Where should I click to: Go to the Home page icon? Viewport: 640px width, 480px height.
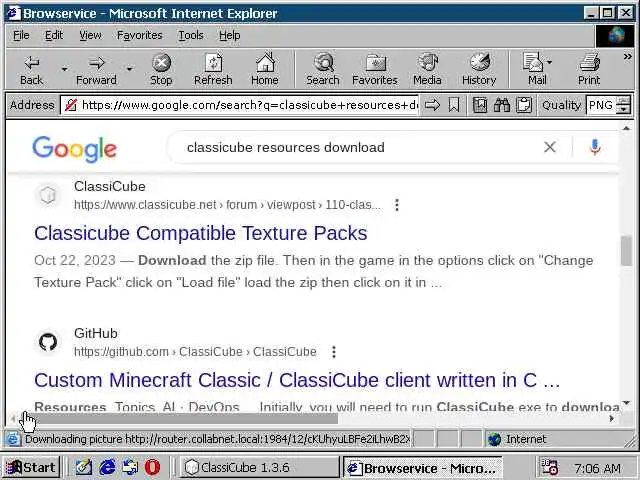tap(265, 70)
